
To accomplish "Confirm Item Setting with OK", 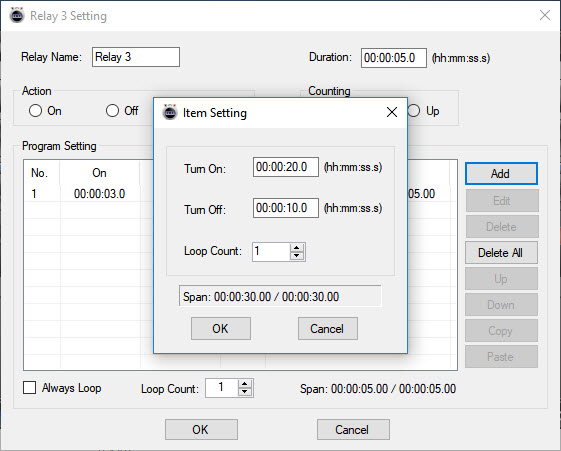I will (x=221, y=329).
